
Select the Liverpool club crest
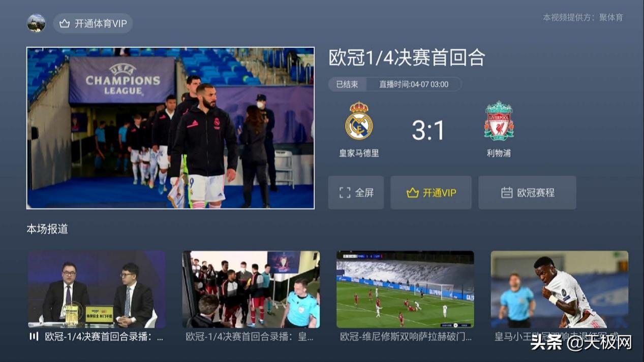point(499,120)
